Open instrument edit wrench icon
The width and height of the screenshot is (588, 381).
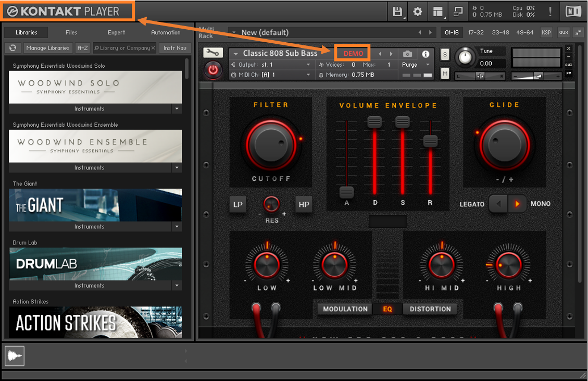[x=213, y=53]
